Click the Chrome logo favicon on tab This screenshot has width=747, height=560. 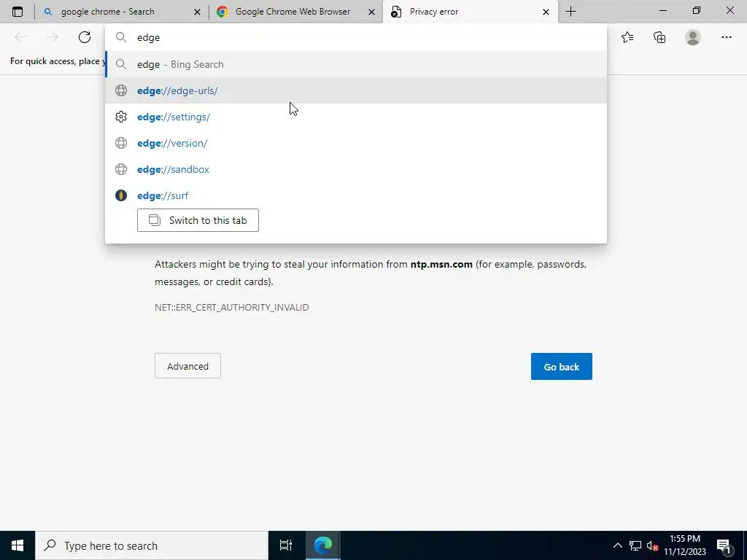pyautogui.click(x=222, y=12)
